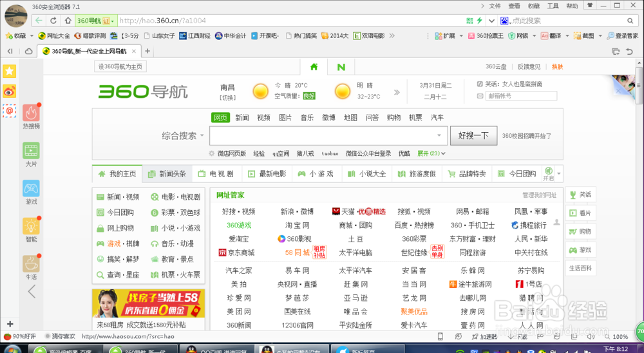Click 邮箱帐号 email input field
Viewport: 644px width, 353px height.
click(x=521, y=96)
